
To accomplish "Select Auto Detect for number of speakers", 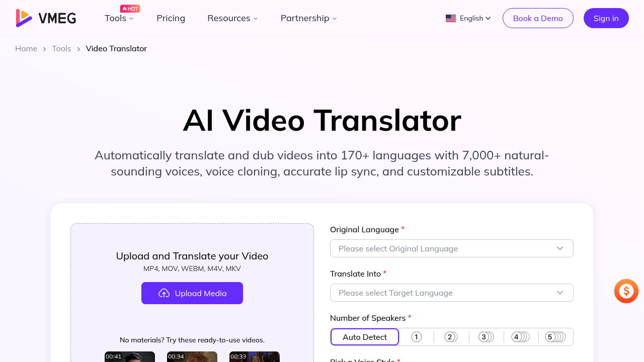I will pos(364,337).
